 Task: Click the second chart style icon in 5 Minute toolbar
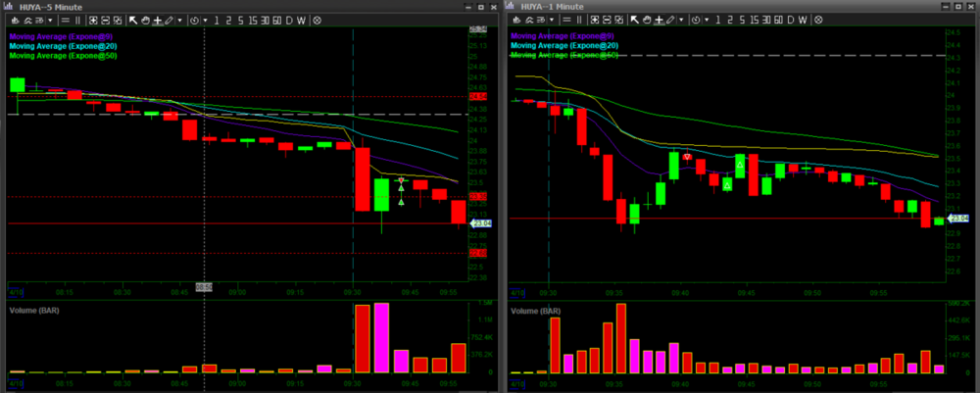point(27,21)
